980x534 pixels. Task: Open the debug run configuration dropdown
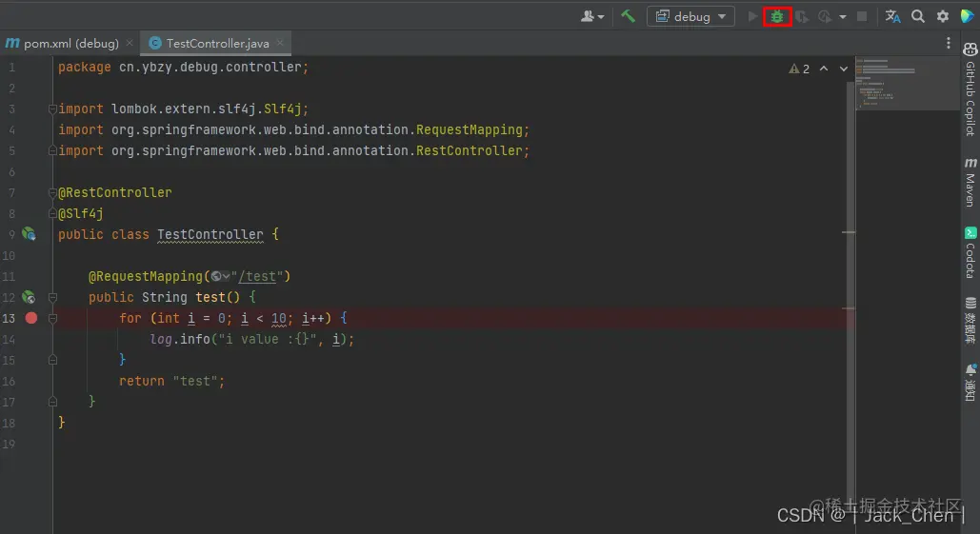[690, 16]
